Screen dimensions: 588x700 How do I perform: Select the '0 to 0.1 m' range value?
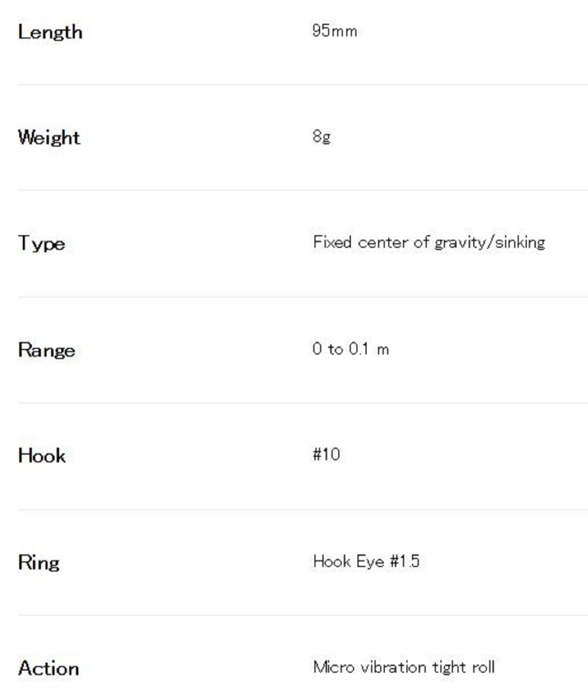350,349
